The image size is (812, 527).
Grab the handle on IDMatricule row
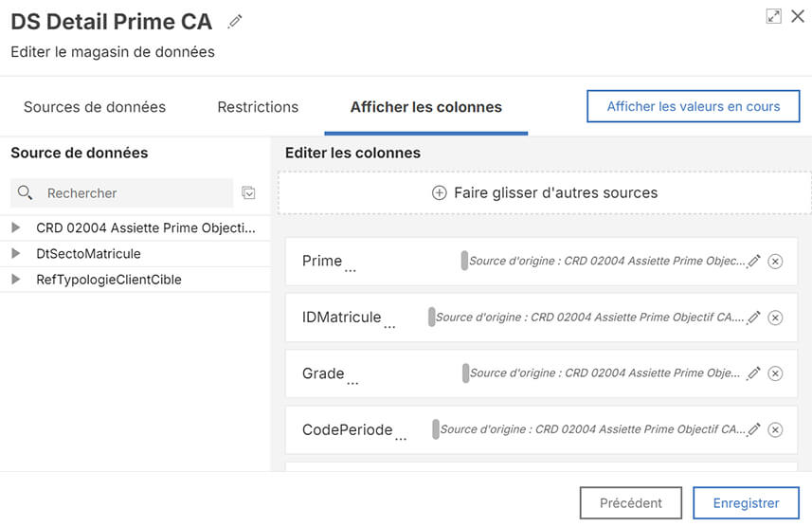point(431,318)
